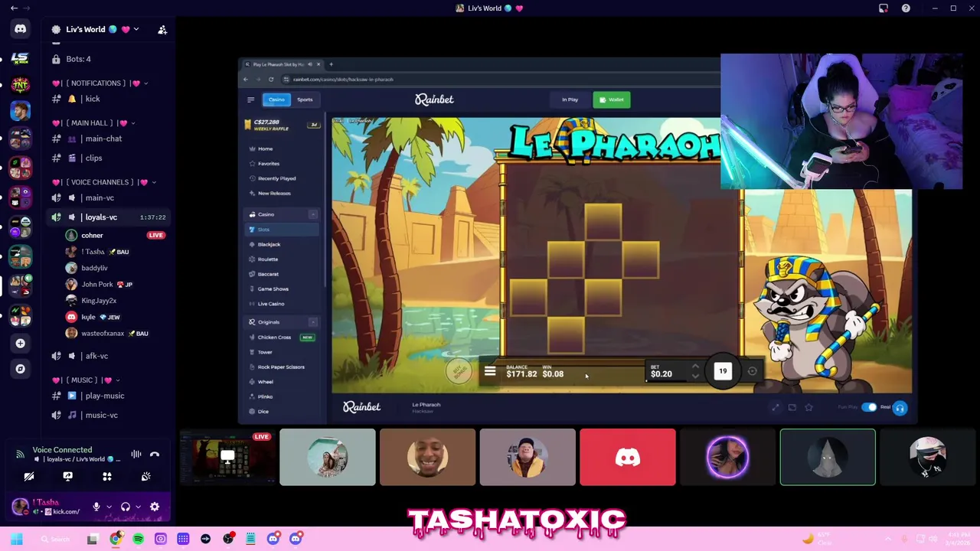Collapse VOICE CHANNELS category

click(x=103, y=182)
